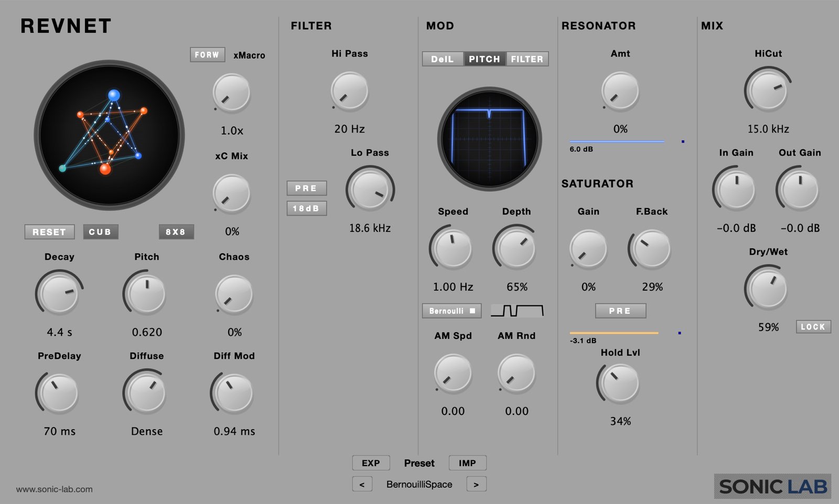Click the F.Back knob
The height and width of the screenshot is (504, 839).
click(x=652, y=248)
